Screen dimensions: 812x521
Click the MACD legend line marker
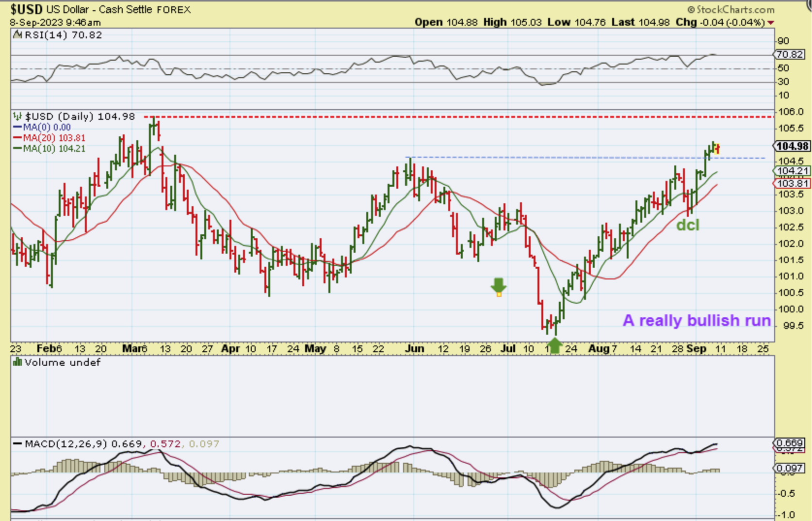[x=17, y=444]
